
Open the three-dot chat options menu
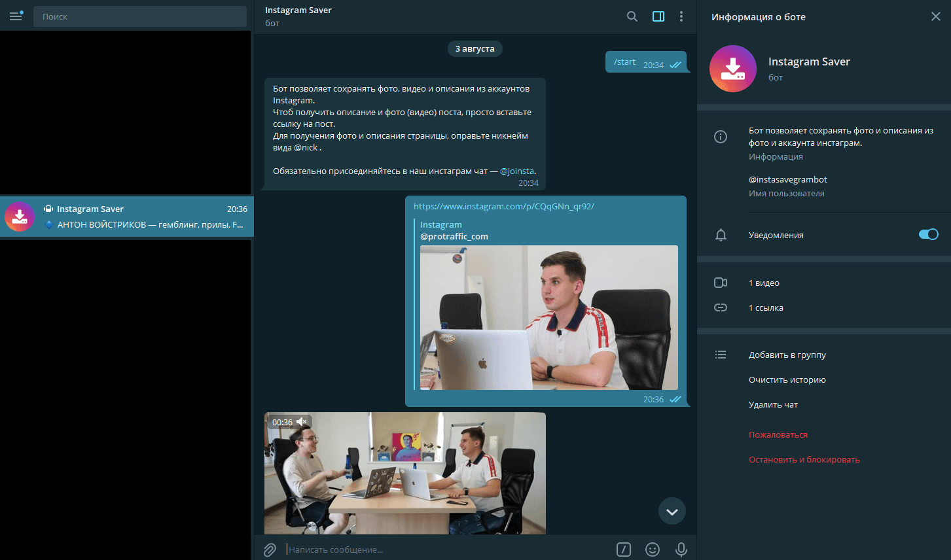[x=681, y=16]
